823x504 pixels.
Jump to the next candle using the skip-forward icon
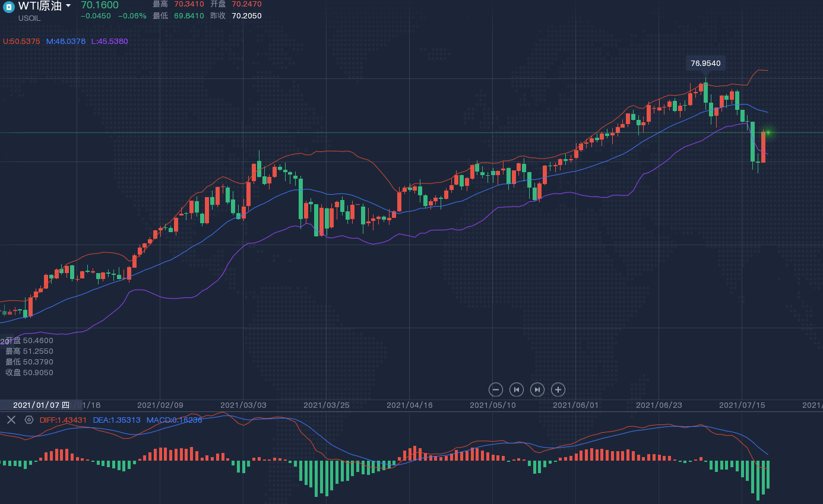point(537,389)
